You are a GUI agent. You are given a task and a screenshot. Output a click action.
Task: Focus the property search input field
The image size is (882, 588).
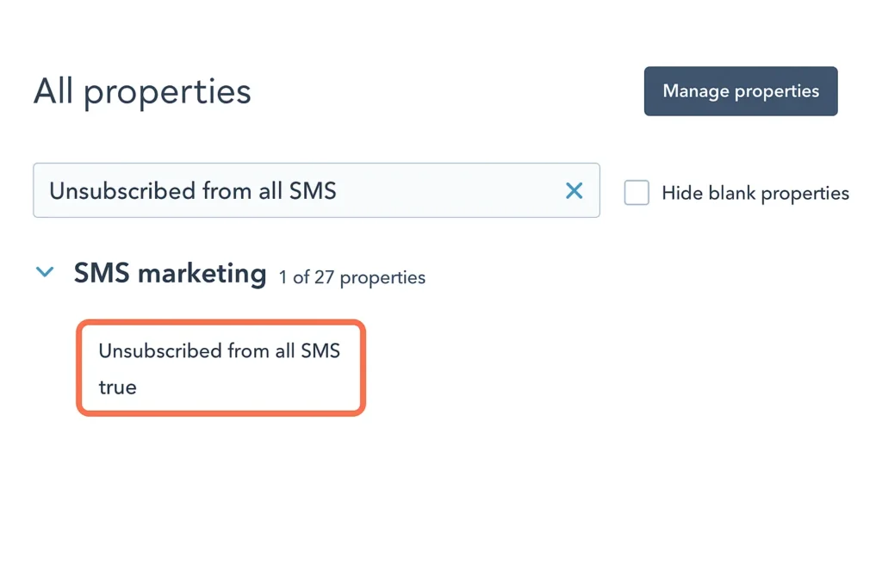pyautogui.click(x=293, y=190)
